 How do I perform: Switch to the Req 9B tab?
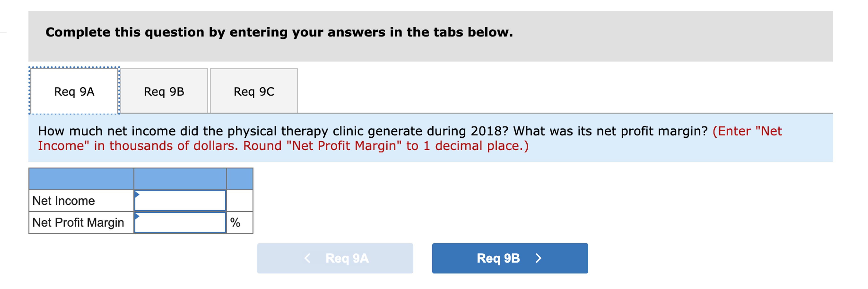pos(164,91)
